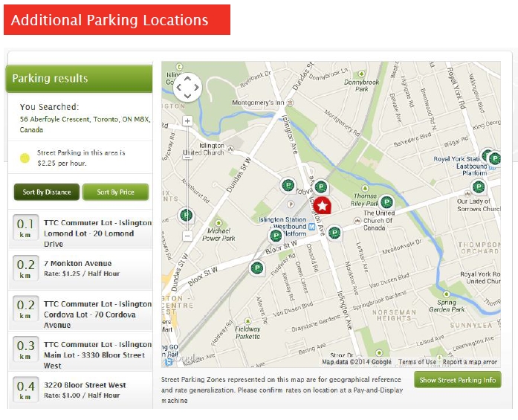Pan the map right with the arrow control
Viewport: 518px width, 420px height.
coord(196,88)
